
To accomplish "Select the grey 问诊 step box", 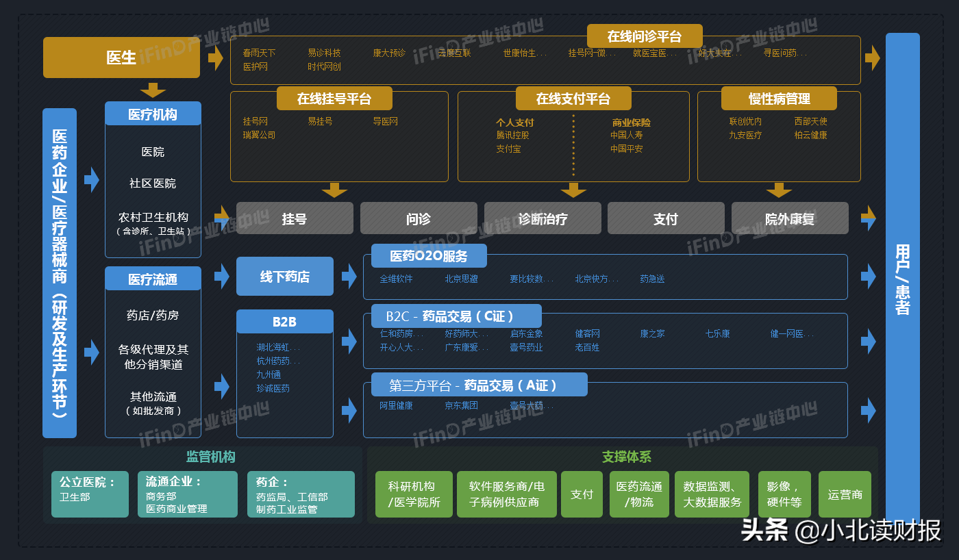I will tap(419, 218).
